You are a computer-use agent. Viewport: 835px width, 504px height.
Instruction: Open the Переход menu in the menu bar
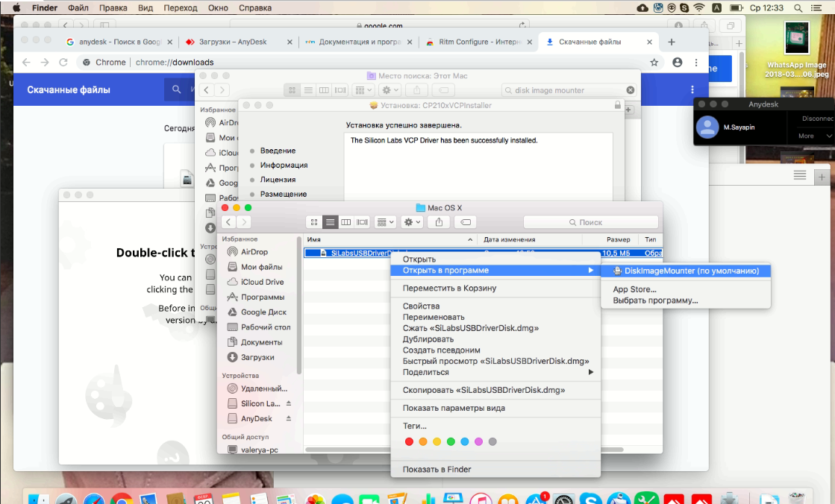181,8
